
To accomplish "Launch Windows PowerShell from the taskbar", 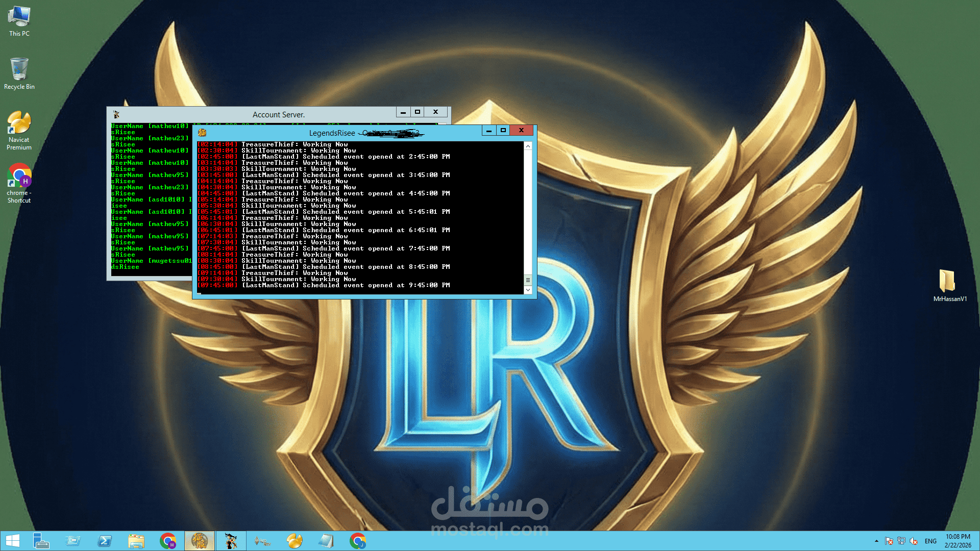I will point(105,541).
